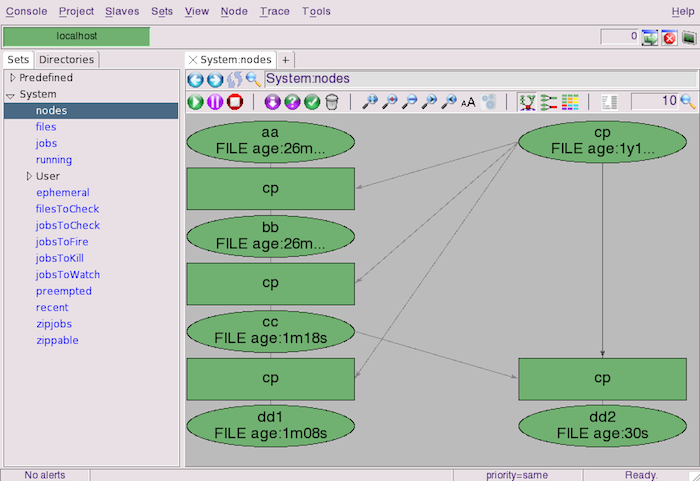Go back with the blue left arrow
The image size is (700, 481).
195,79
